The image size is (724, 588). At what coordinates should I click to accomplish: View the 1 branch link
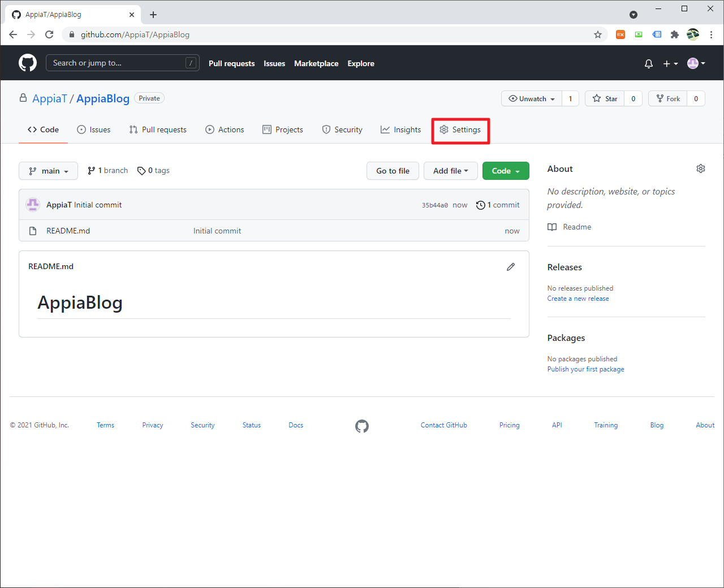click(x=107, y=171)
